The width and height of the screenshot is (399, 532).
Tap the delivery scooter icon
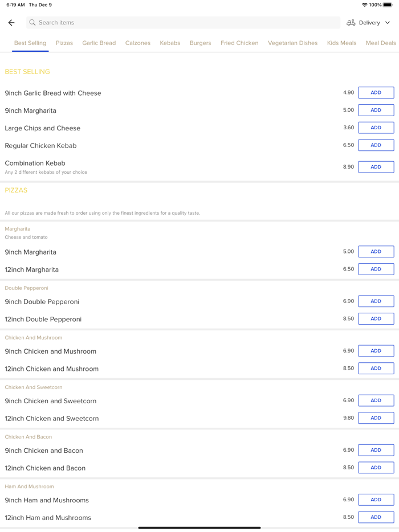(351, 23)
